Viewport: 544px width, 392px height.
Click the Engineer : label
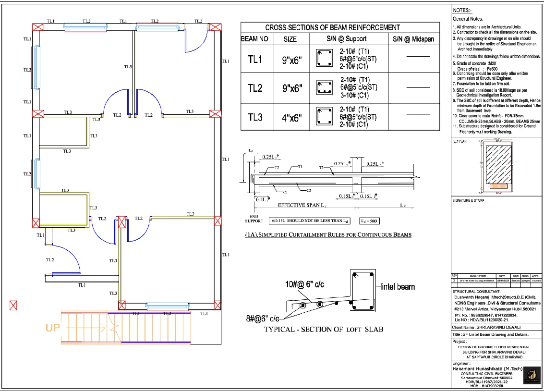pyautogui.click(x=461, y=363)
